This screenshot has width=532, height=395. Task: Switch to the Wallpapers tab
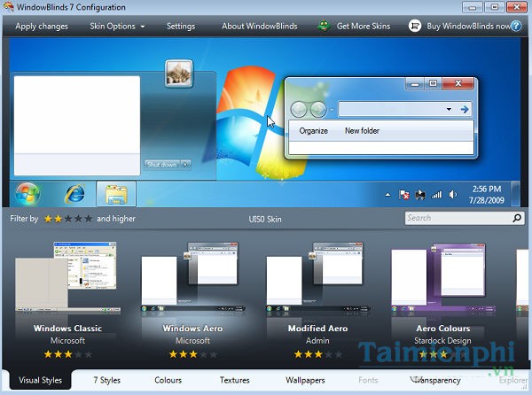(x=305, y=380)
